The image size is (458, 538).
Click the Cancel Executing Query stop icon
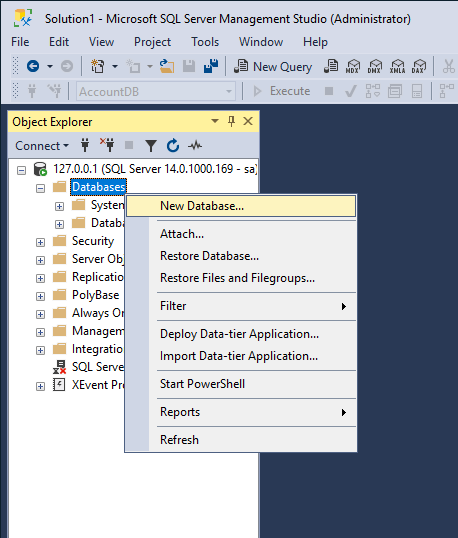coord(329,91)
